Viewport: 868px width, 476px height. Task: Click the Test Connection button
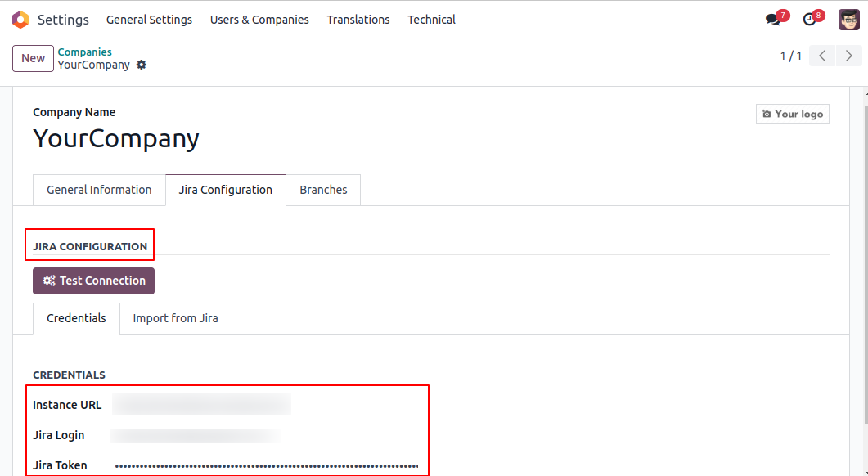(x=93, y=281)
